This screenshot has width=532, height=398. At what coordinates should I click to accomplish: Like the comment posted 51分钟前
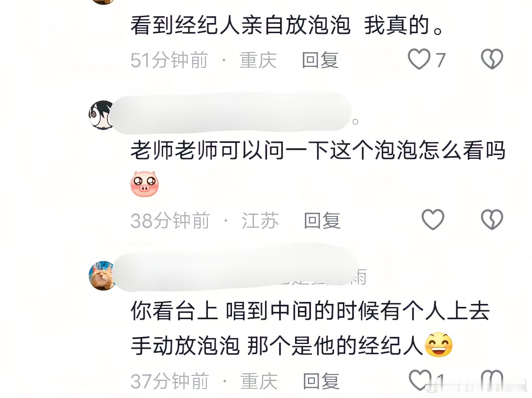point(419,59)
